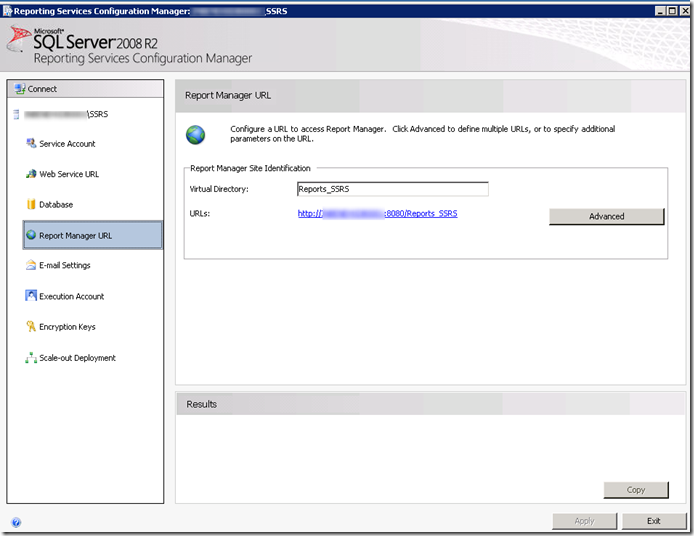Image resolution: width=694 pixels, height=536 pixels.
Task: Select the SSRS server instance node
Action: click(x=65, y=114)
